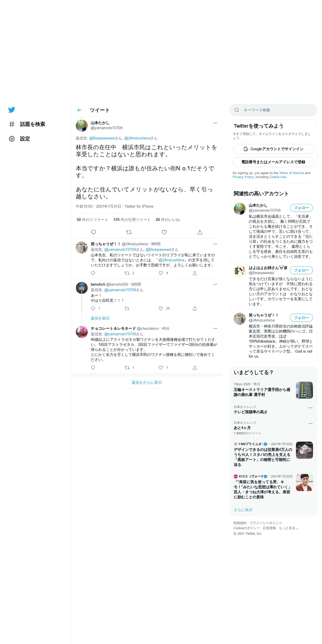The height and width of the screenshot is (644, 322).
Task: Reply to 山本たかし's main tweet
Action: pos(93,232)
